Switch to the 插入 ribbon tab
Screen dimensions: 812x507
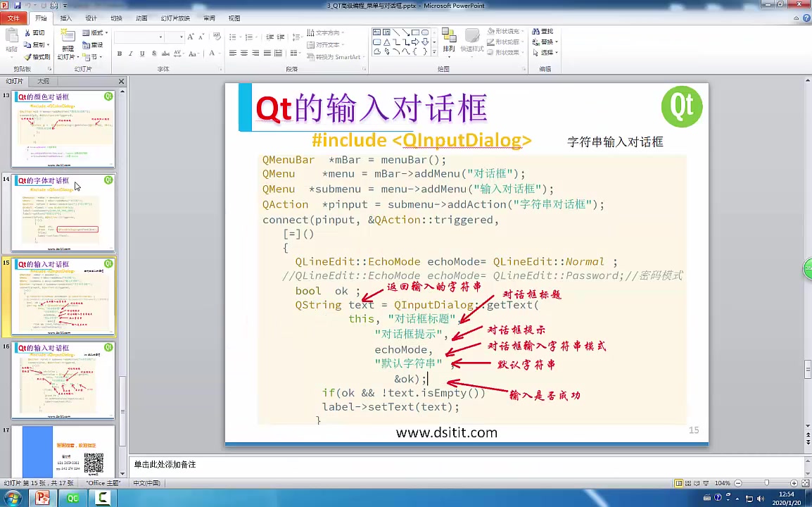click(x=65, y=18)
